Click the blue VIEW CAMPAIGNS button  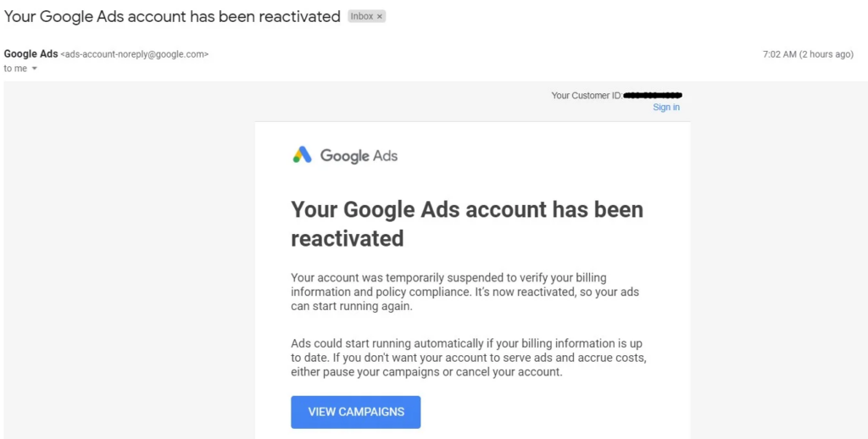click(x=356, y=412)
